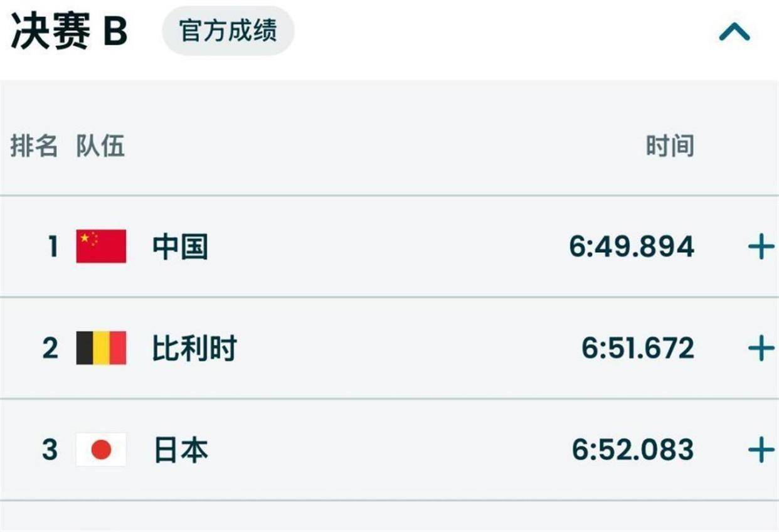Click the Japan flag icon
This screenshot has height=532, width=779.
[101, 449]
